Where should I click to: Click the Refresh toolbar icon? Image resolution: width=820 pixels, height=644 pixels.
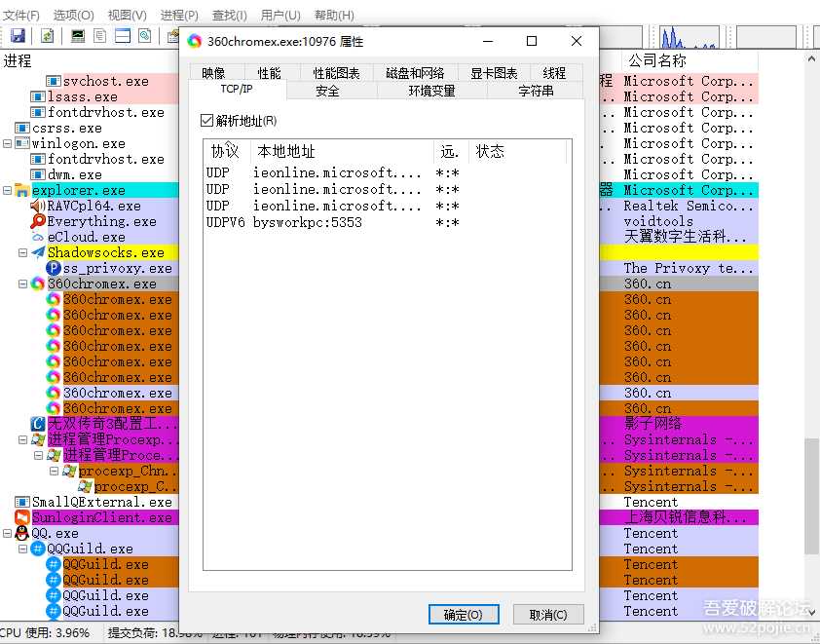point(47,36)
